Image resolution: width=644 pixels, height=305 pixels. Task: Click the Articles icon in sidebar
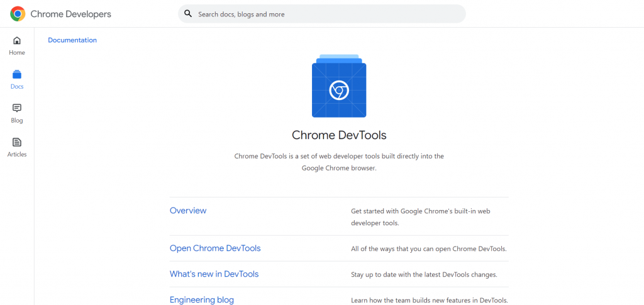(x=17, y=142)
